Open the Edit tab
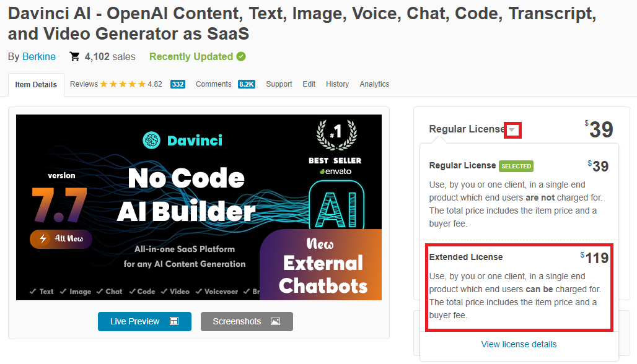Viewport: 637px width, 364px height. point(309,84)
